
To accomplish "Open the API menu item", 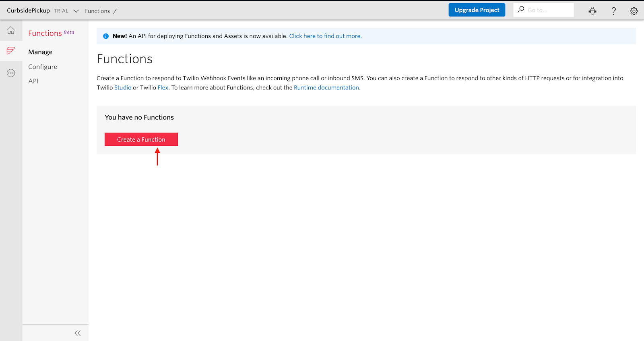I will (x=33, y=81).
